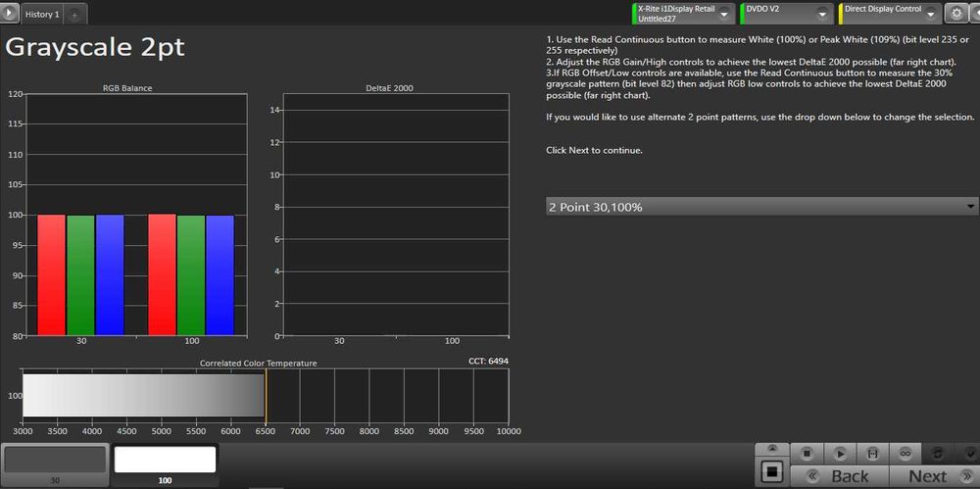
Task: Click the read single play icon
Action: [840, 454]
